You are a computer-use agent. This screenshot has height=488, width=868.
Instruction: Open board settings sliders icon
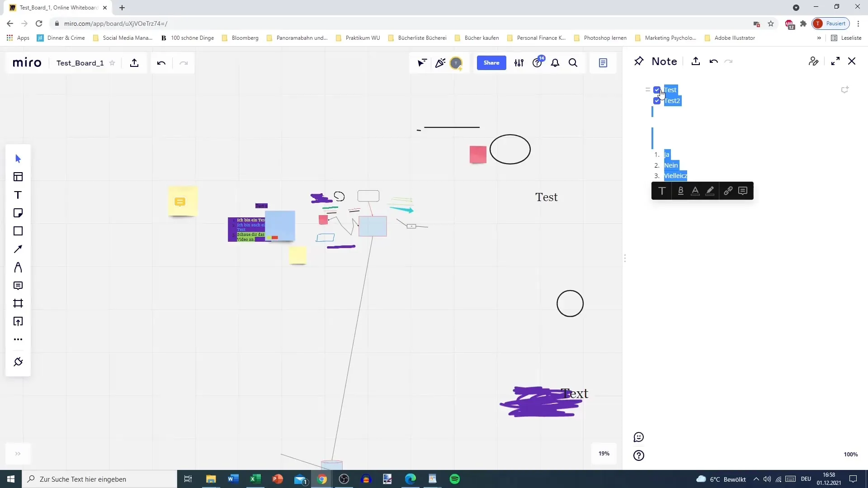point(519,63)
